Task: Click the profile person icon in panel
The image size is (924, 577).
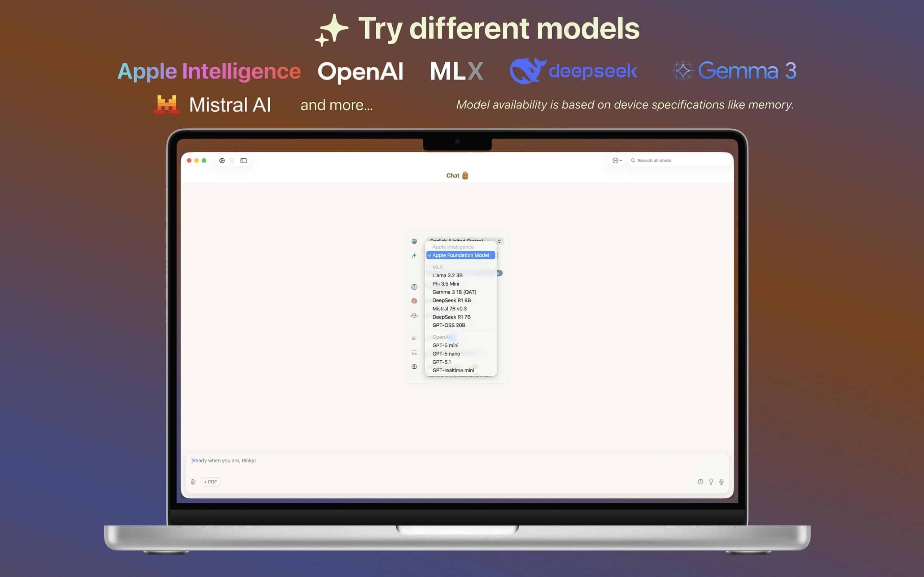Action: tap(414, 367)
